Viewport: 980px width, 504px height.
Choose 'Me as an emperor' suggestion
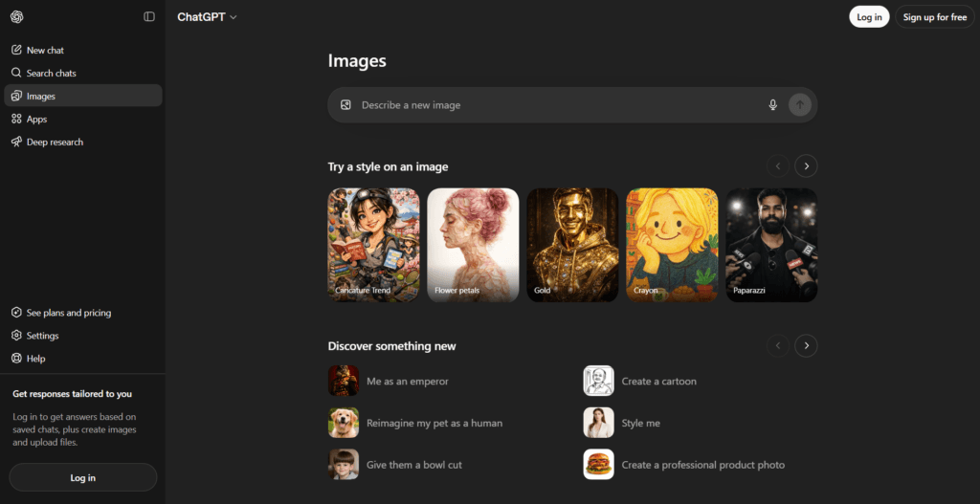[x=408, y=381]
